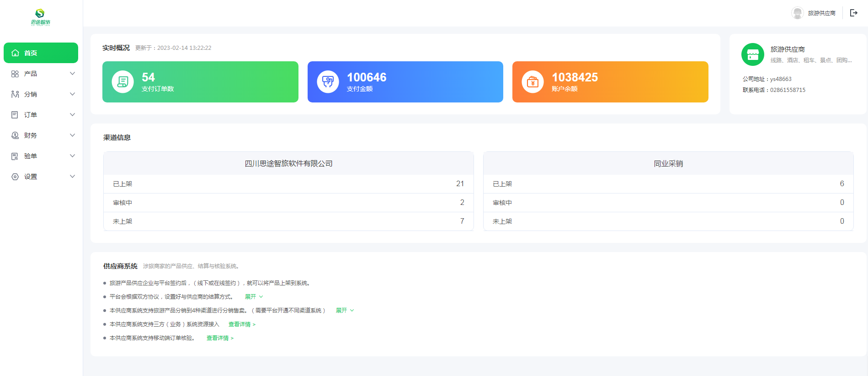The height and width of the screenshot is (376, 868).
Task: Expand the 设置 menu chevron
Action: (x=72, y=177)
